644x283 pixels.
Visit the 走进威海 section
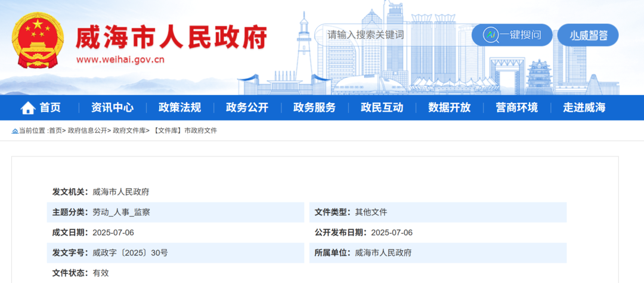click(x=584, y=108)
